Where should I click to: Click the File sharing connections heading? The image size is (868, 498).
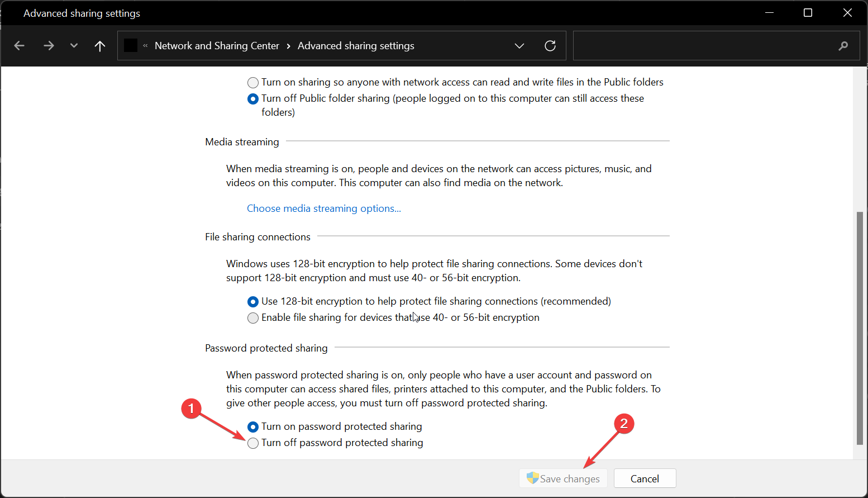(257, 237)
